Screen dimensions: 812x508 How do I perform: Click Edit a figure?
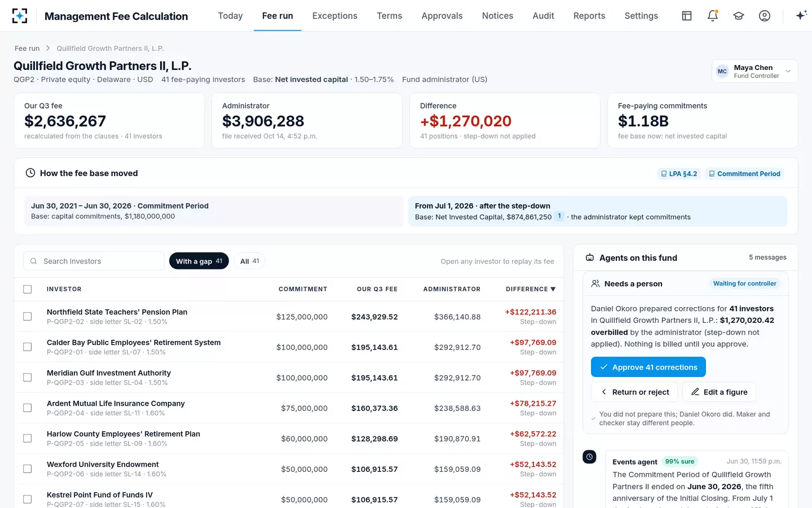719,392
